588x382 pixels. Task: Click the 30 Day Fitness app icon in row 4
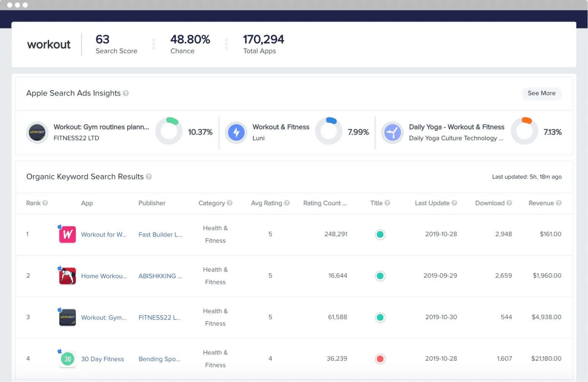point(67,359)
